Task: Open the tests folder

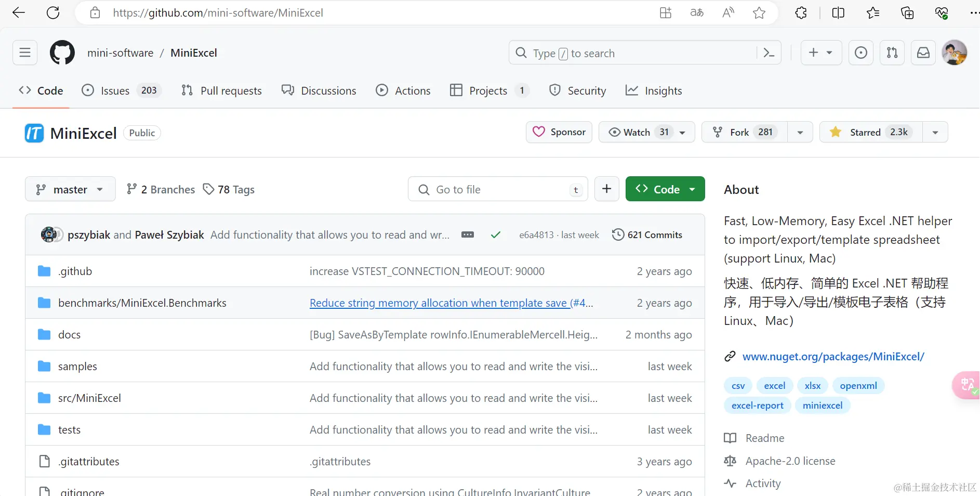Action: click(69, 430)
